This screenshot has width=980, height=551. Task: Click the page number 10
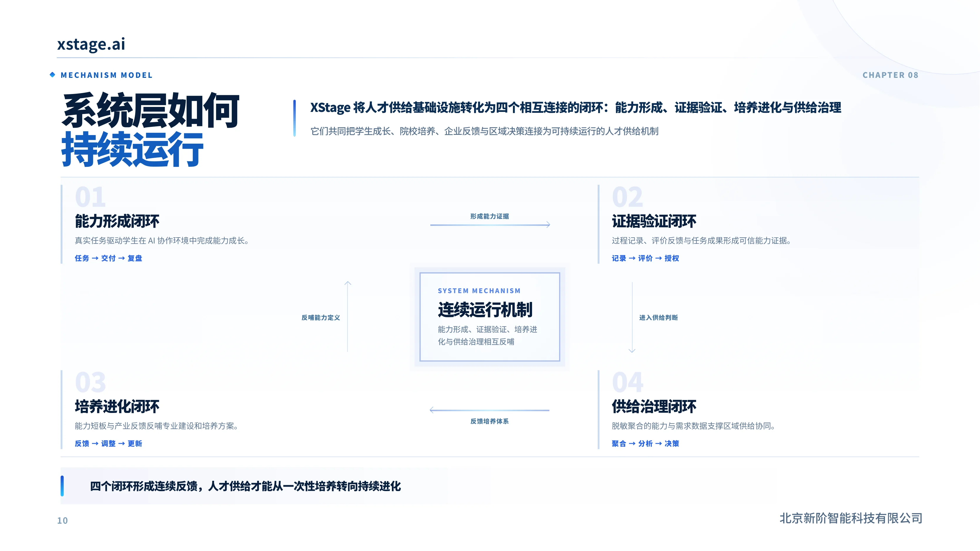click(62, 520)
